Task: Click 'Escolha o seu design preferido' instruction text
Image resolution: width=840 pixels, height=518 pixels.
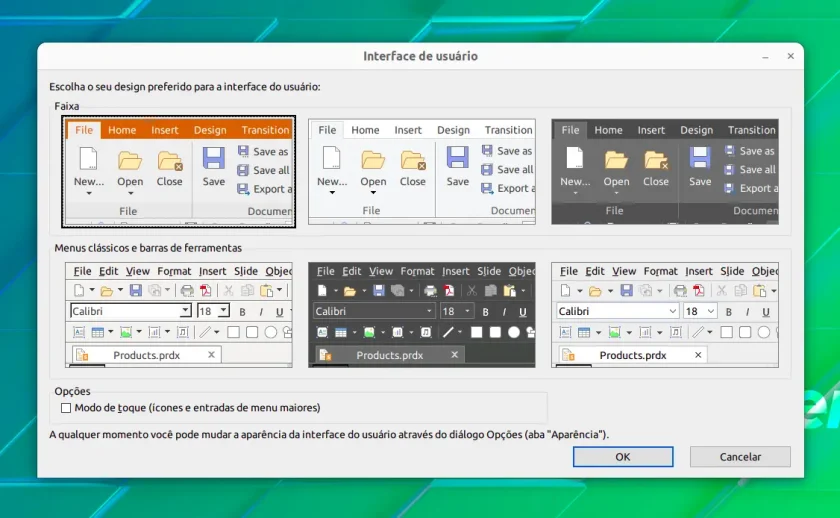Action: (x=185, y=87)
